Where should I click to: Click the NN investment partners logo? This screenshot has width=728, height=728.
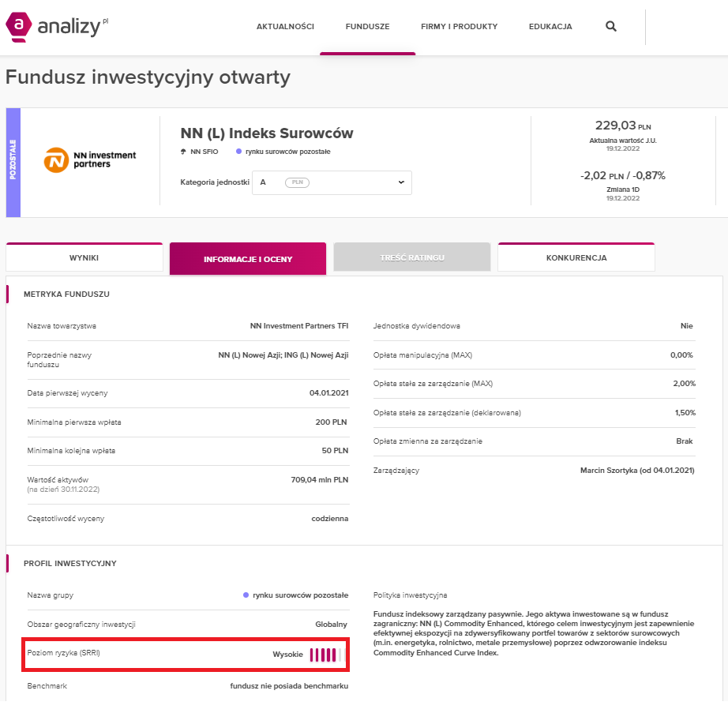[90, 159]
